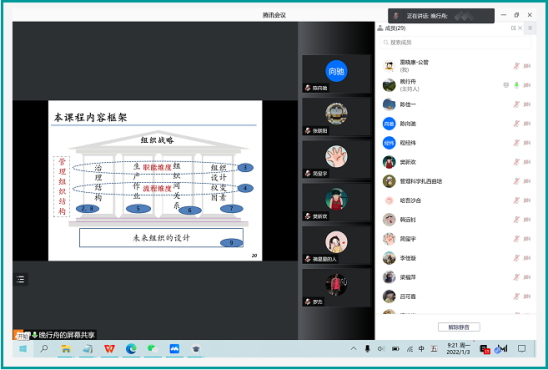
Task: Click the screen-share icon beside the host
Action: coord(506,85)
